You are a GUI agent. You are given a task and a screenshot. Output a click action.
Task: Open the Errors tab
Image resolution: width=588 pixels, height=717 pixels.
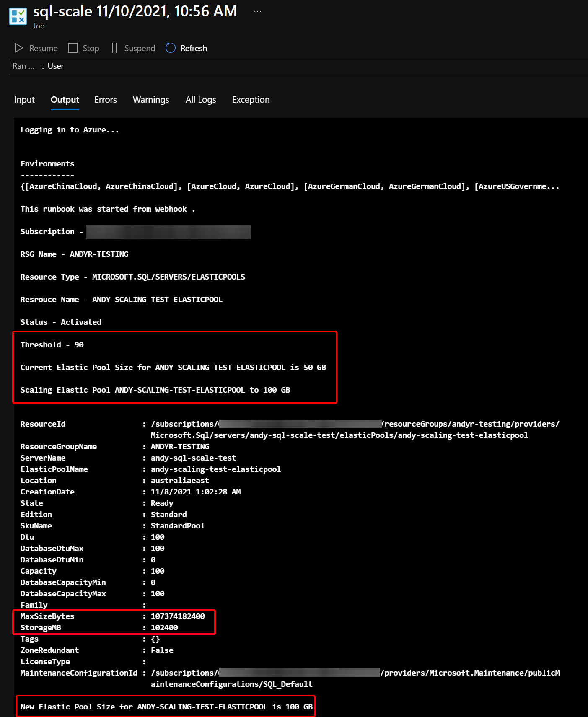pyautogui.click(x=106, y=100)
